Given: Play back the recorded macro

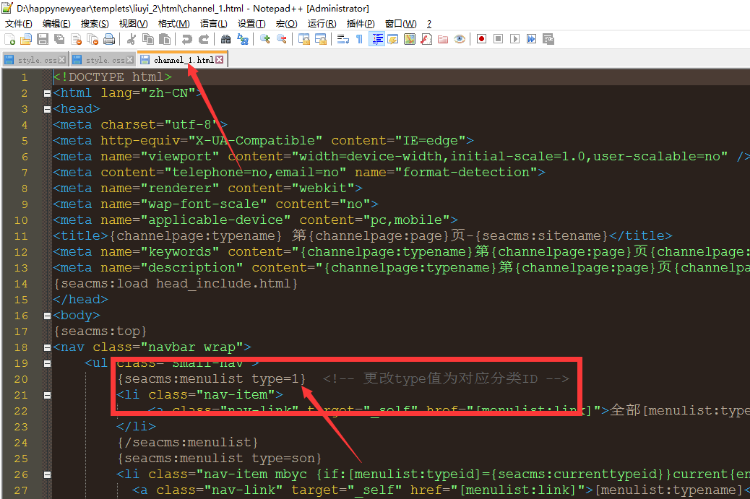Looking at the screenshot, I should 515,39.
